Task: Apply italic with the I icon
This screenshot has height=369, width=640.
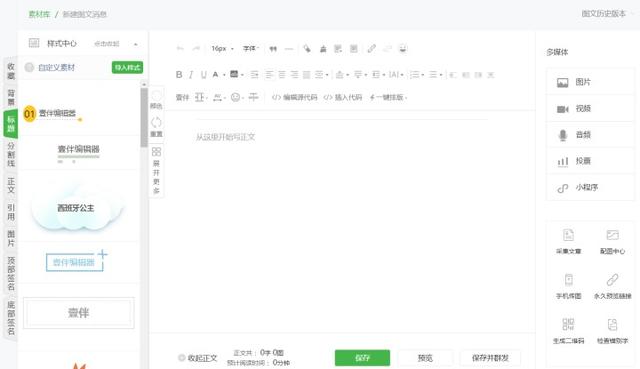Action: point(191,75)
